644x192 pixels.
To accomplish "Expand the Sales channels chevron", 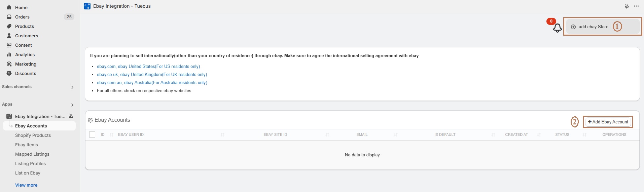I will tap(72, 87).
